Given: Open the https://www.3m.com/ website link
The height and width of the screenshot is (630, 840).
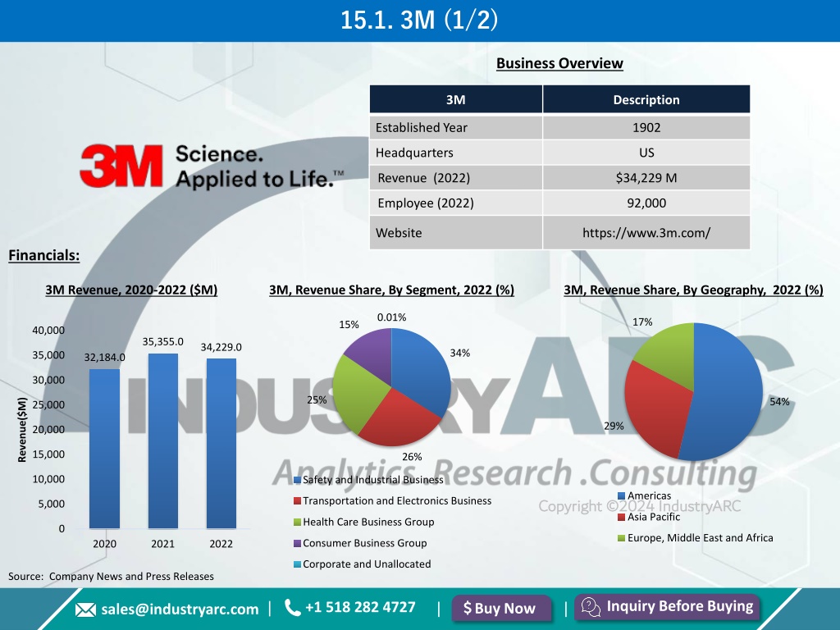Looking at the screenshot, I should click(x=646, y=232).
